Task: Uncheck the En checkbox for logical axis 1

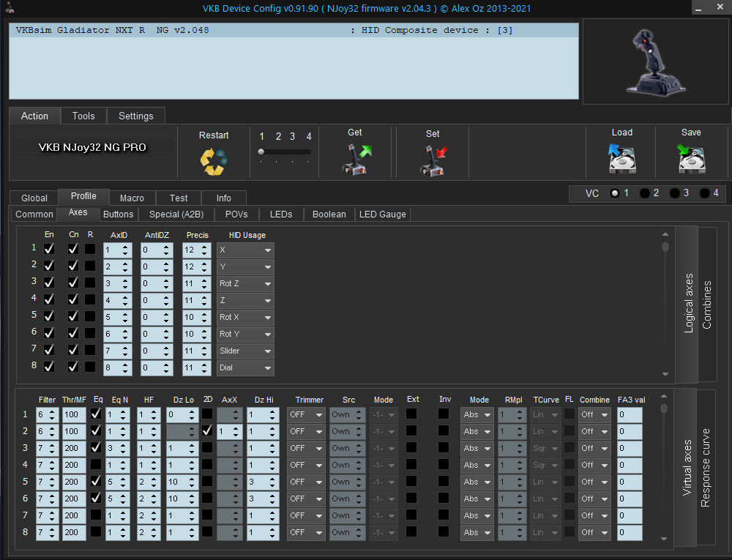Action: click(x=49, y=250)
